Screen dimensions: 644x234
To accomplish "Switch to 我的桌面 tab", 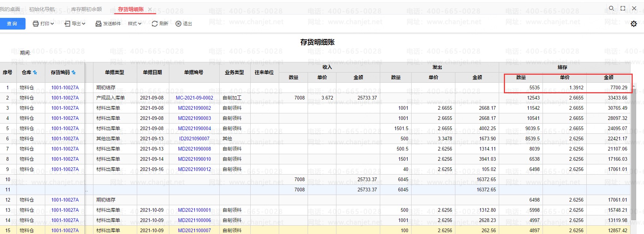I will click(10, 9).
